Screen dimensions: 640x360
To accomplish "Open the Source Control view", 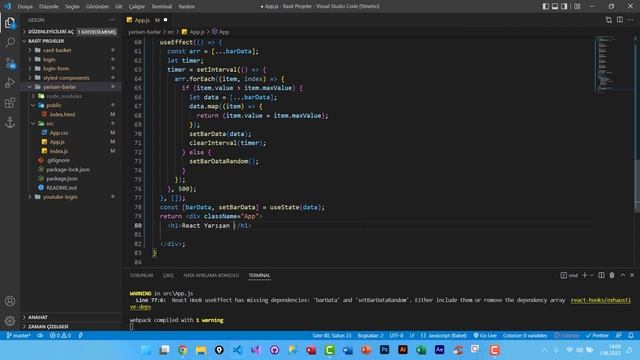I will pyautogui.click(x=10, y=63).
